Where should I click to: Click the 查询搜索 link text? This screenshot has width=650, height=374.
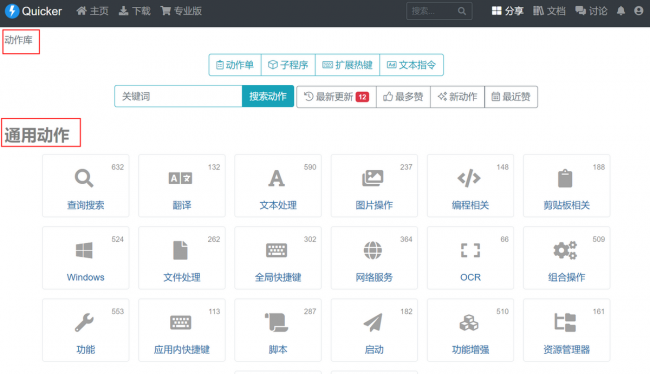tap(85, 205)
